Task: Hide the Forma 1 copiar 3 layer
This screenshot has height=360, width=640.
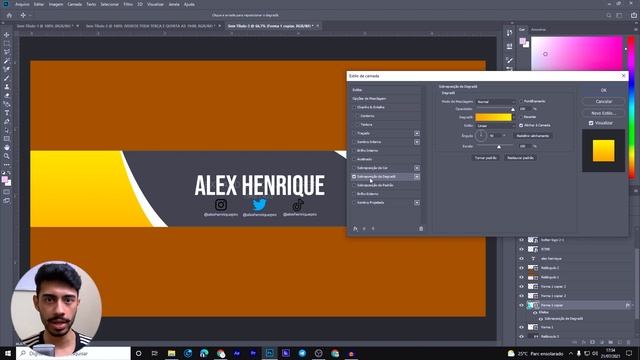Action: pos(521,287)
